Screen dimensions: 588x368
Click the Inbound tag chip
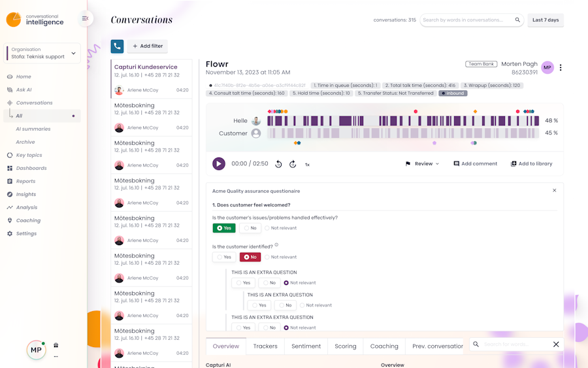point(453,93)
